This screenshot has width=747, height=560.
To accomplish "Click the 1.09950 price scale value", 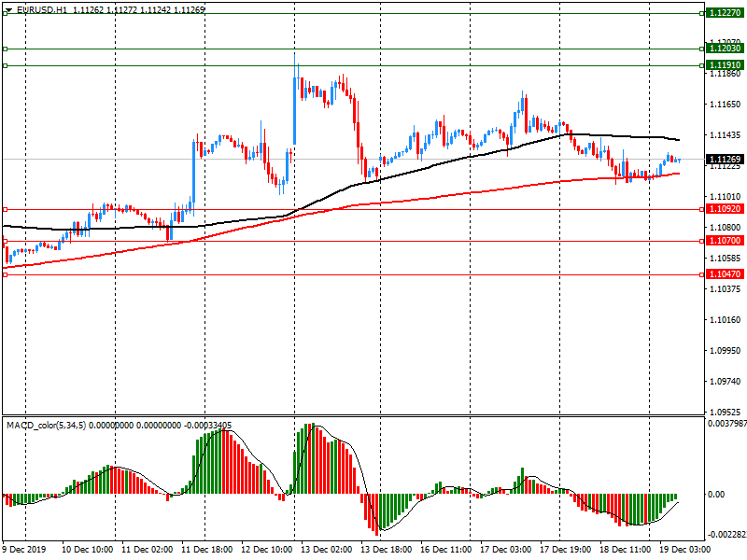I will point(726,351).
